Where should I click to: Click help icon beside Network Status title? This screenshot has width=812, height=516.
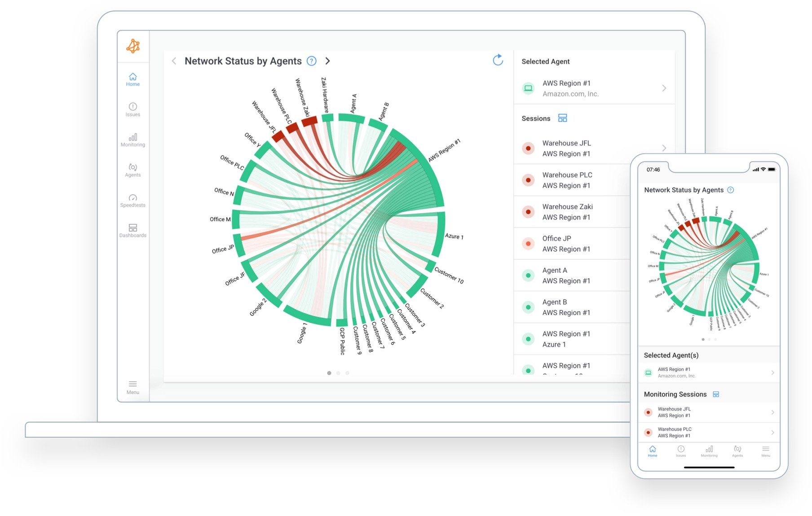tap(311, 61)
